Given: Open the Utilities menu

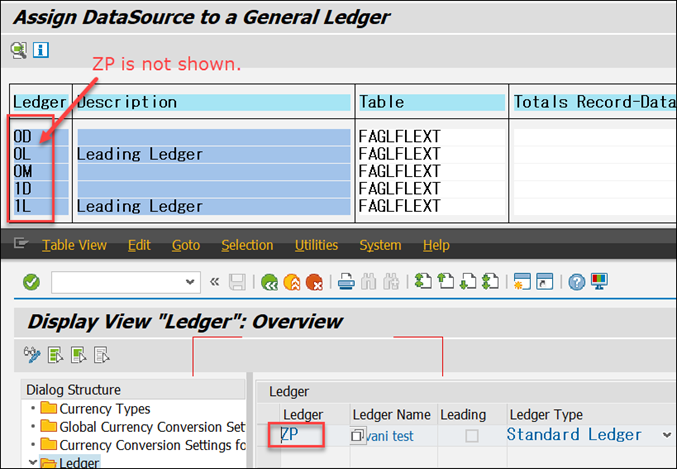Looking at the screenshot, I should pyautogui.click(x=316, y=245).
